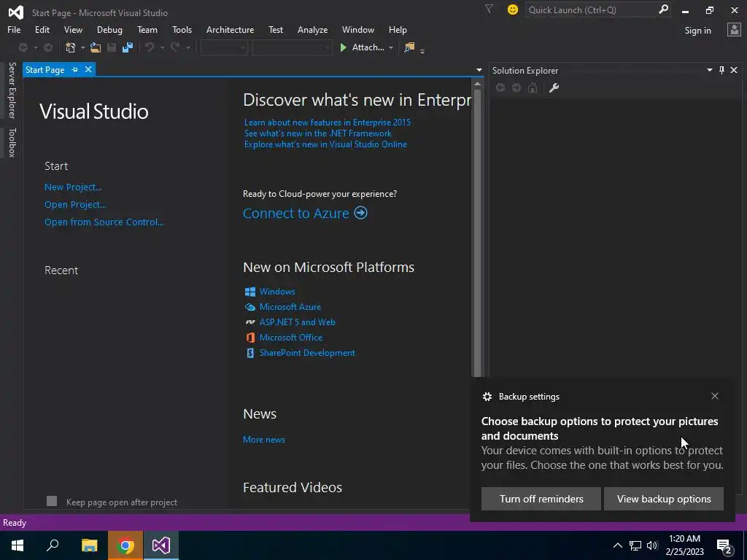Open the Team menu
Screen dimensions: 747x560
coord(147,29)
